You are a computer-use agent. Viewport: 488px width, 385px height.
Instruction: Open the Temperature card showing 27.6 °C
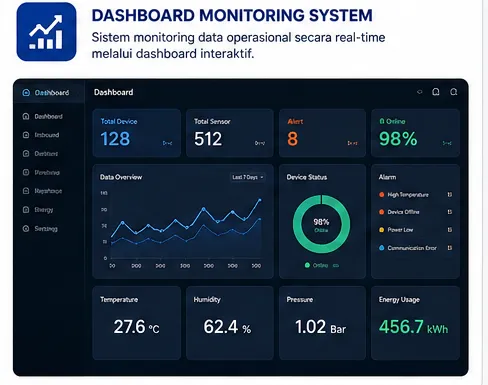click(x=137, y=323)
